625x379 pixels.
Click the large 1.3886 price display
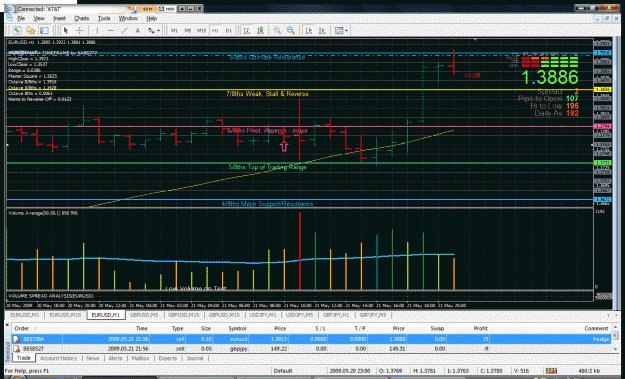[550, 77]
